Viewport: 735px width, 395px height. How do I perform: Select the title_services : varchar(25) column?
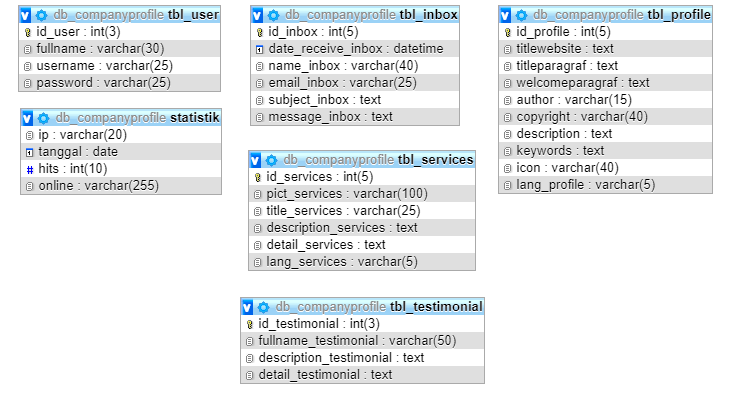[362, 211]
